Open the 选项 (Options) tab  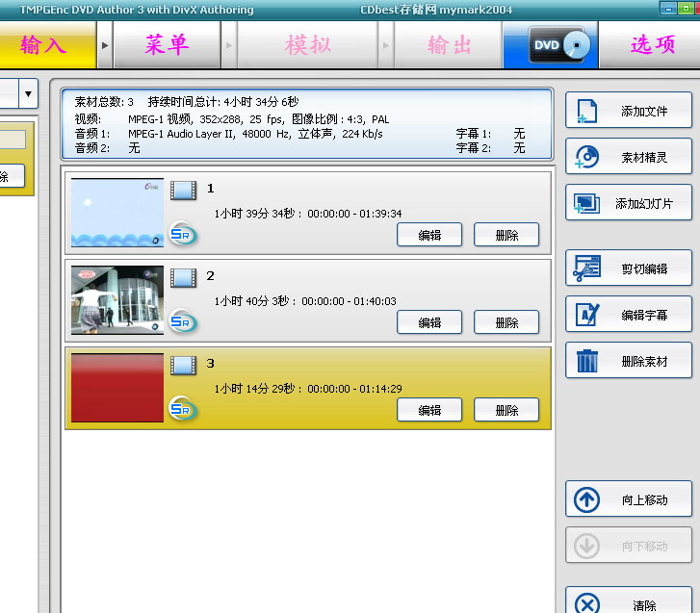(x=651, y=45)
